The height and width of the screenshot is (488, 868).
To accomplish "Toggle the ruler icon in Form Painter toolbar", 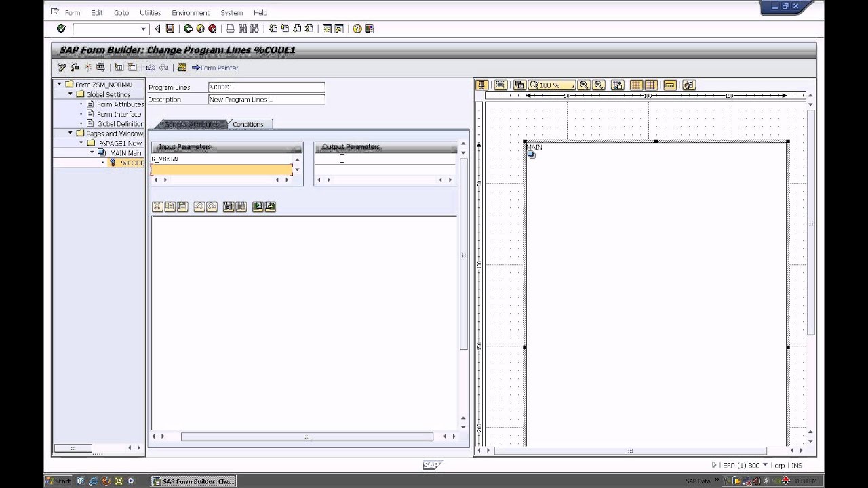I will [x=670, y=85].
